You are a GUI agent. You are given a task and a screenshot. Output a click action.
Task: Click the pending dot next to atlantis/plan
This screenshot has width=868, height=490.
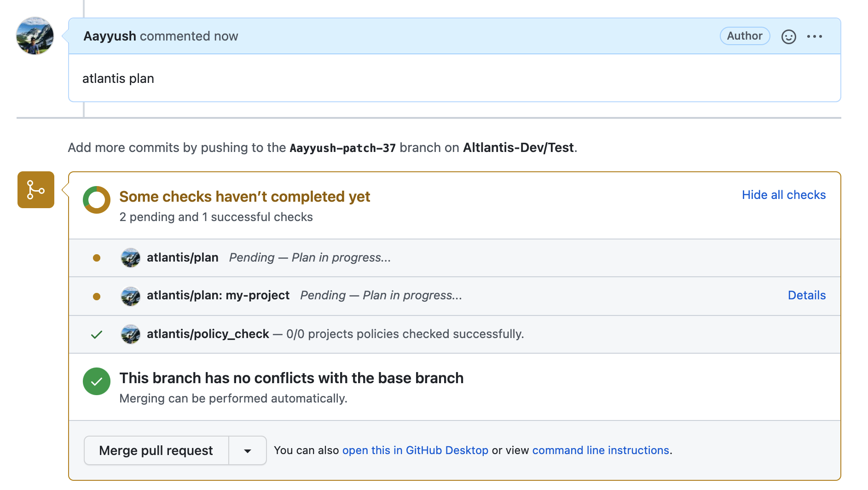(x=97, y=258)
